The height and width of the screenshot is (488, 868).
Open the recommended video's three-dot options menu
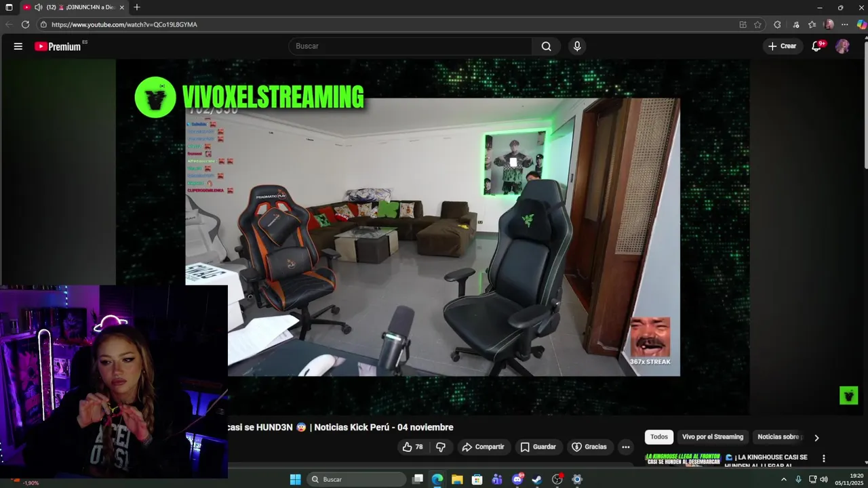(824, 458)
